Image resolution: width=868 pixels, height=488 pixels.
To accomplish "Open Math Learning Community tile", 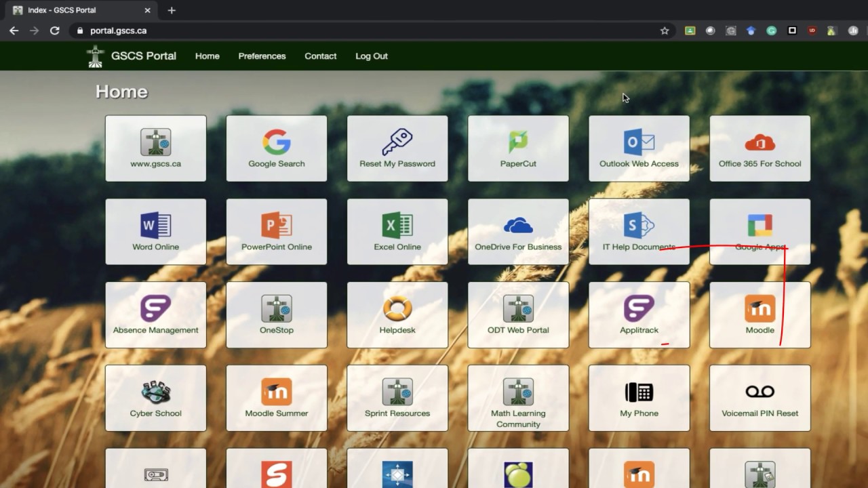I will coord(518,399).
